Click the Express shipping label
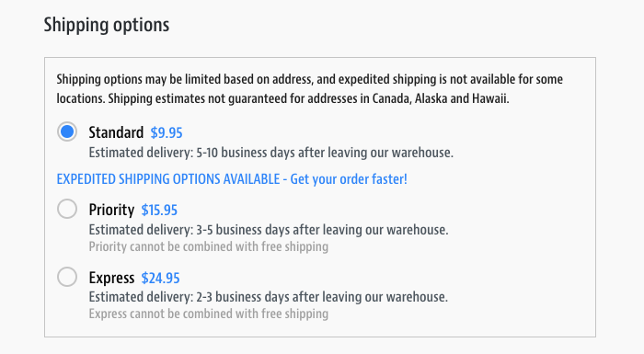644x354 pixels. point(111,278)
